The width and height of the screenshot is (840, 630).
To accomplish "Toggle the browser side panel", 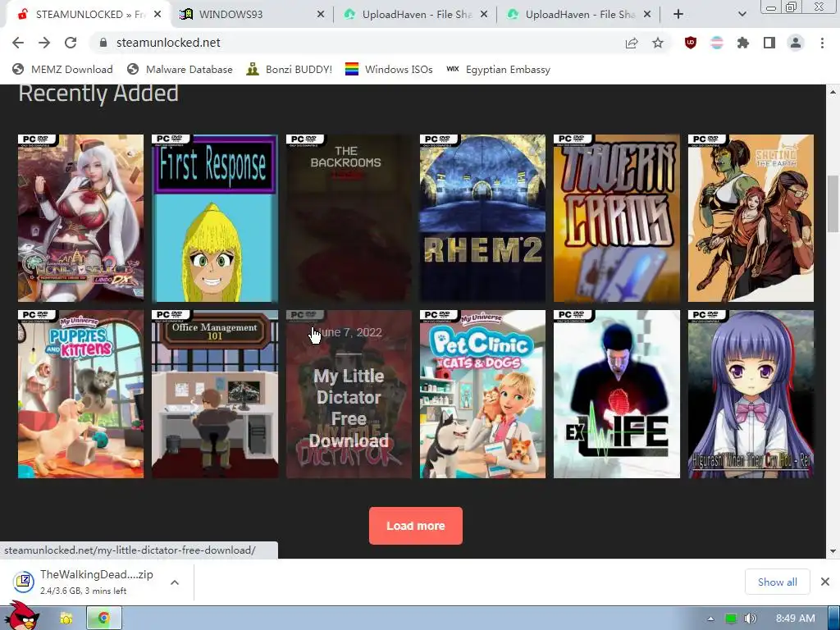I will coord(769,43).
